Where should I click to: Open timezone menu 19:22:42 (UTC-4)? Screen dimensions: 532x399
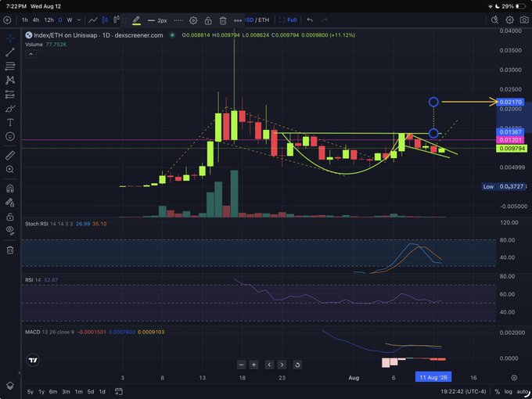463,391
